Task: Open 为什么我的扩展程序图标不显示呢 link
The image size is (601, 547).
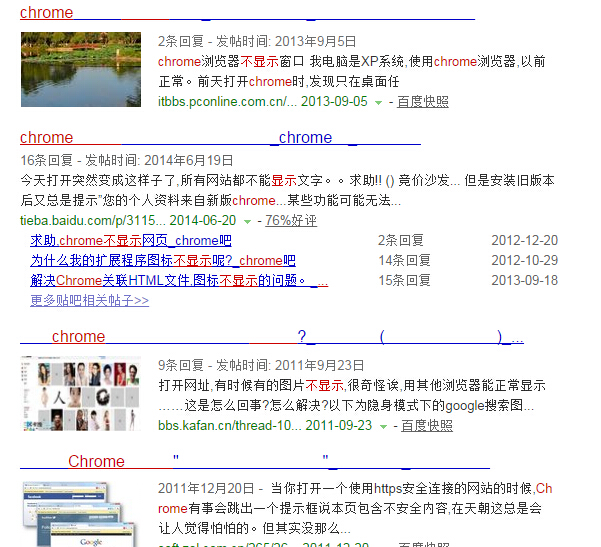Action: (163, 260)
